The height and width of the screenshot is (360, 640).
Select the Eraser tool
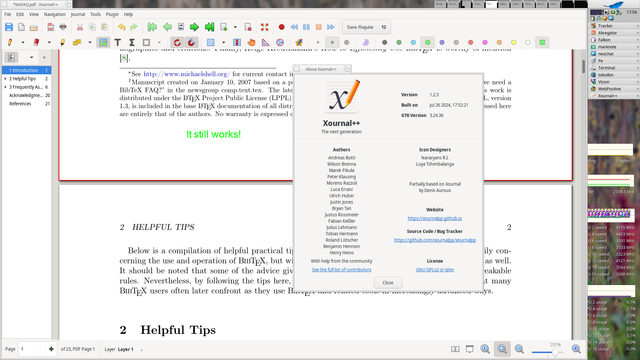pyautogui.click(x=36, y=42)
